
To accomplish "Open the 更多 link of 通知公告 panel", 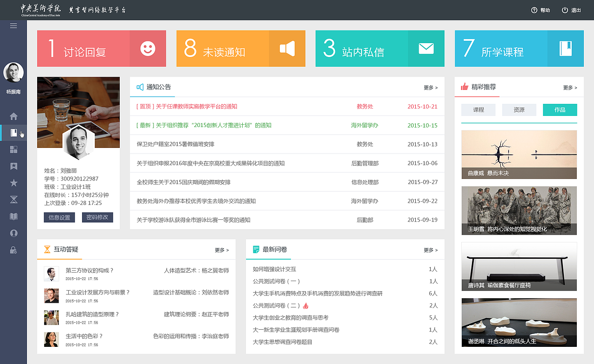I will point(429,87).
